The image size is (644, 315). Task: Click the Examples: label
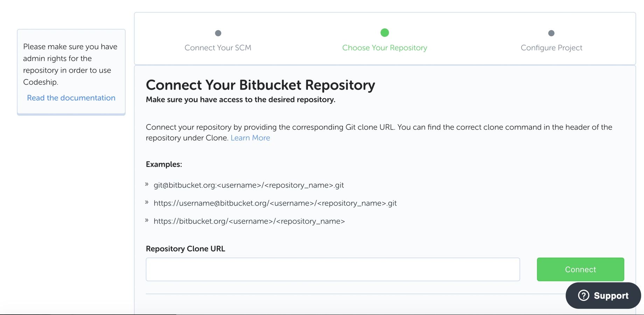click(164, 164)
